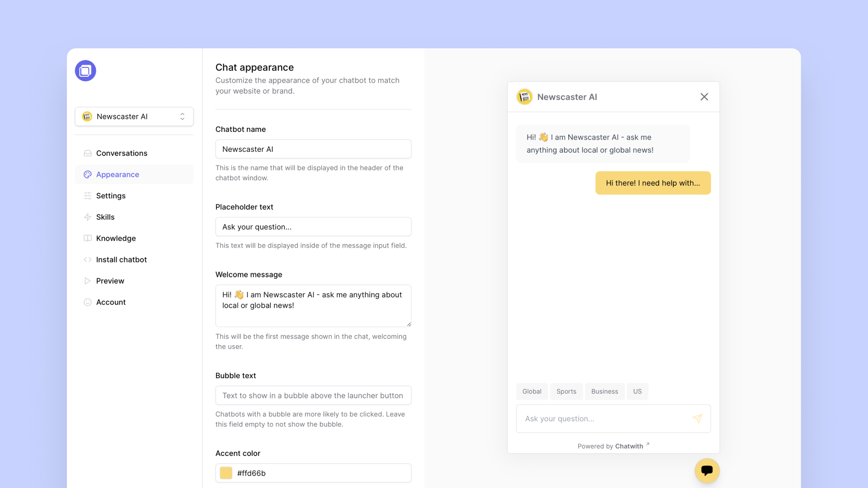
Task: Select the Business suggestion chip
Action: pos(604,391)
